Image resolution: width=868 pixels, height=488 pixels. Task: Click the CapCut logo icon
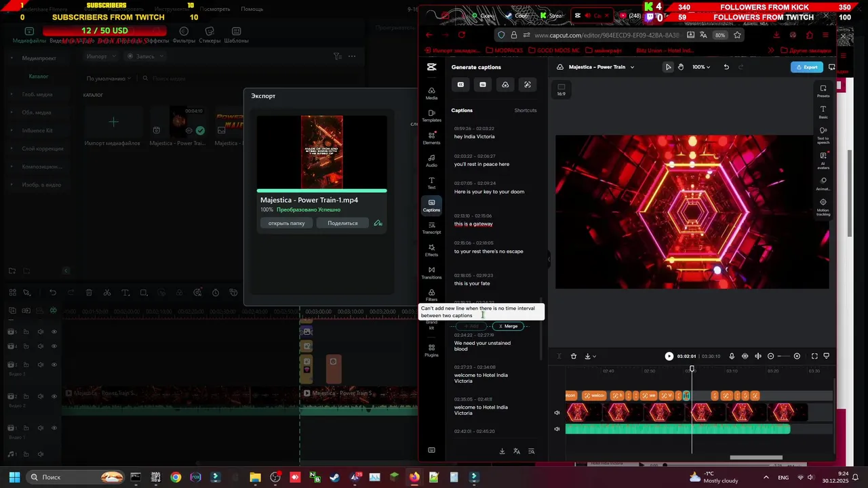pos(431,67)
